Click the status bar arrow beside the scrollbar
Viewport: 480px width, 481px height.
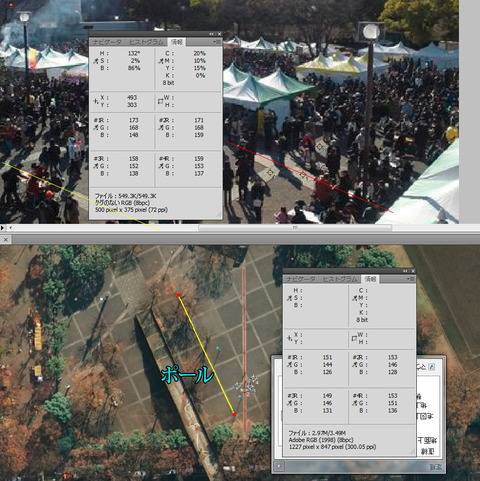3,228
